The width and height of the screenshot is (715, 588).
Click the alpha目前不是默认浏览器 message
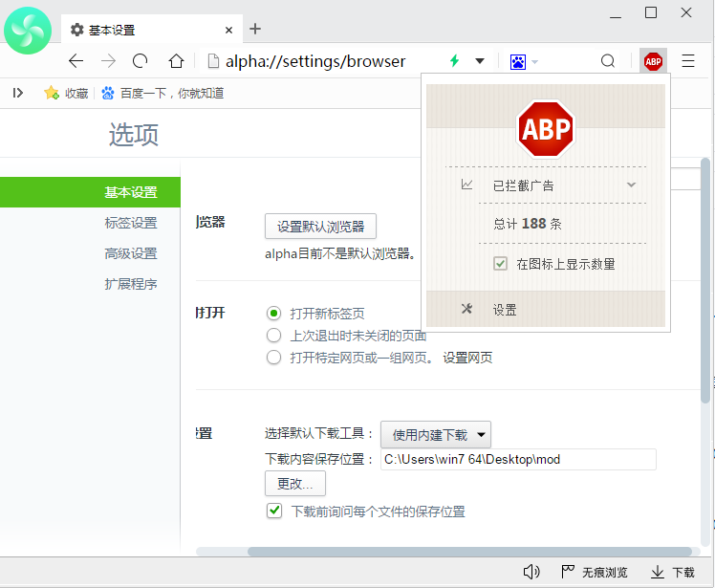(340, 253)
